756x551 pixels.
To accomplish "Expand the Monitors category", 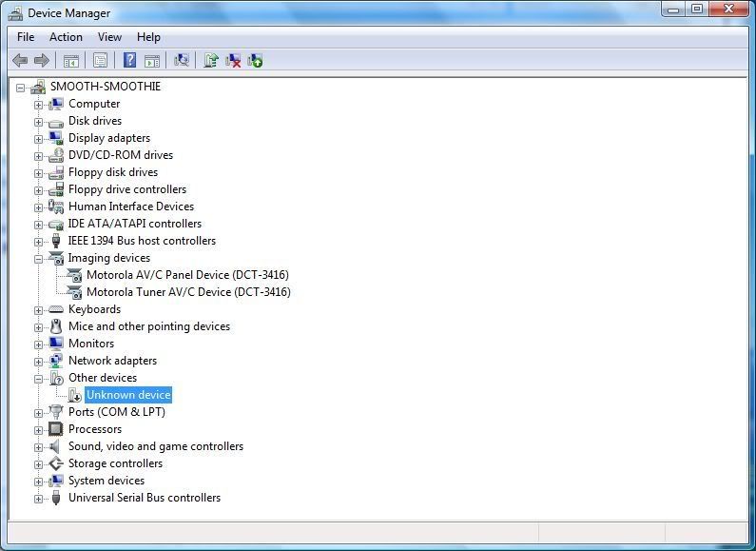I will pyautogui.click(x=39, y=344).
